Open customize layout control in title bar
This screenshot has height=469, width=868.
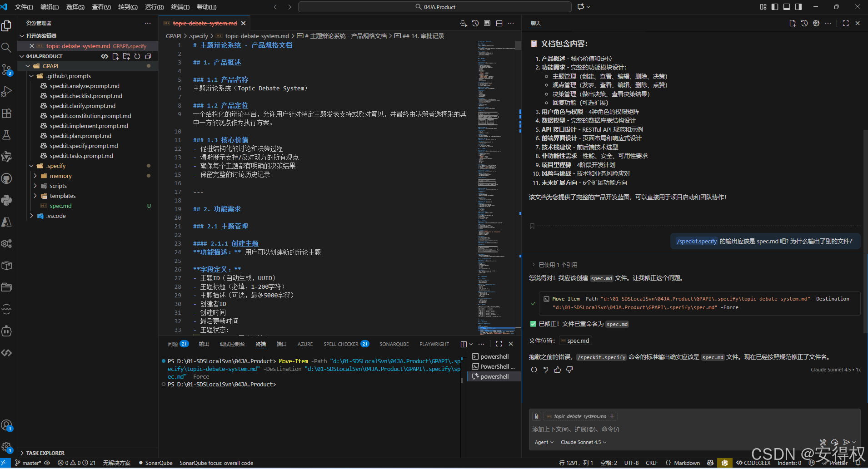click(x=763, y=7)
